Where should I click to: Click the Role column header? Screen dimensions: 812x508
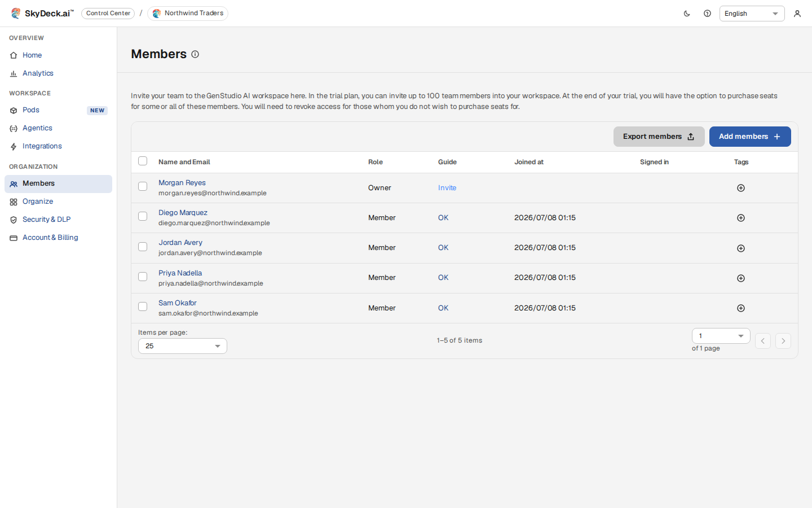coord(376,162)
